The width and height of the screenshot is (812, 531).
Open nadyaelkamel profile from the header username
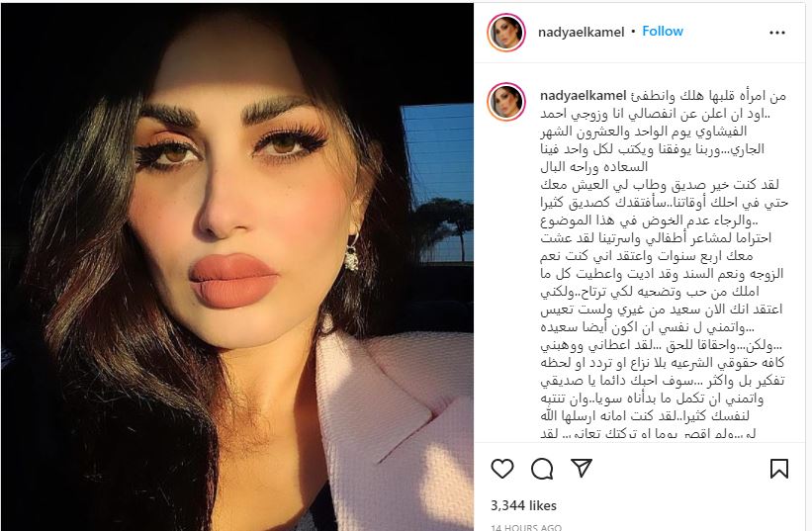pyautogui.click(x=581, y=32)
